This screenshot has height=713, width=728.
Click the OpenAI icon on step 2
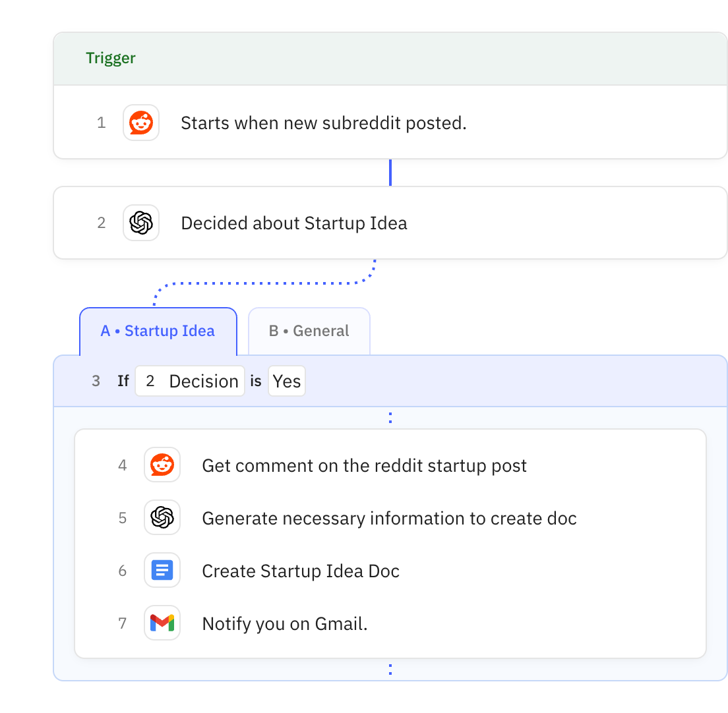pyautogui.click(x=140, y=223)
